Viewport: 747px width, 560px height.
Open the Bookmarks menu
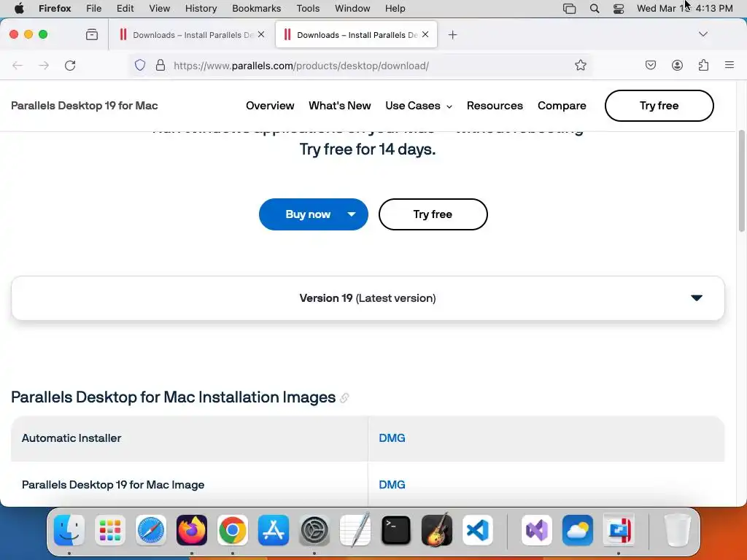pyautogui.click(x=256, y=9)
